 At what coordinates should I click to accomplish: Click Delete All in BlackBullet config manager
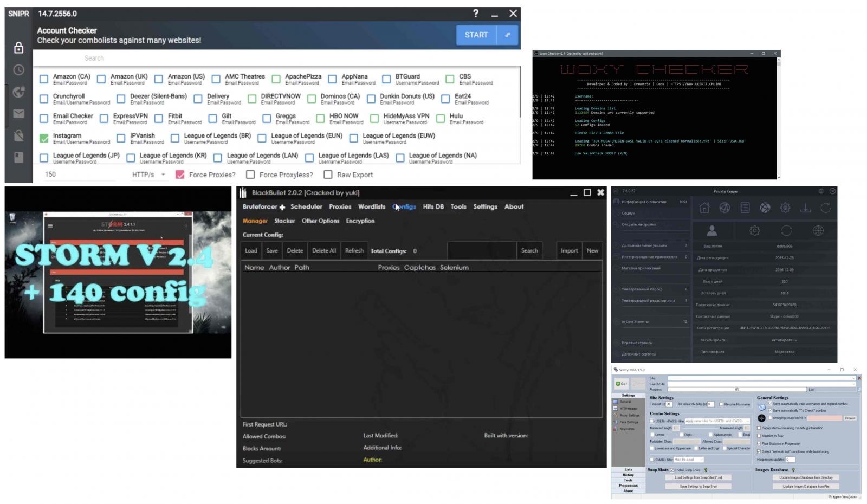(324, 250)
